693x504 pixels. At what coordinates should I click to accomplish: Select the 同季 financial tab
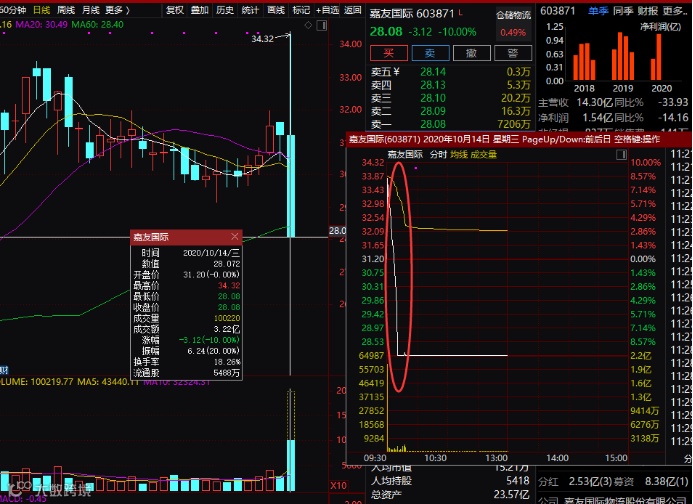pos(622,11)
